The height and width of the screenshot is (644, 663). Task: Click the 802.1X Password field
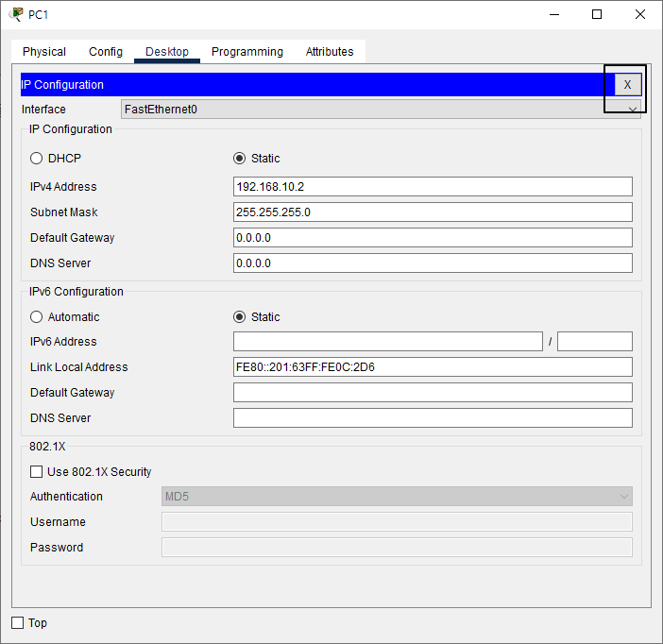pyautogui.click(x=397, y=547)
